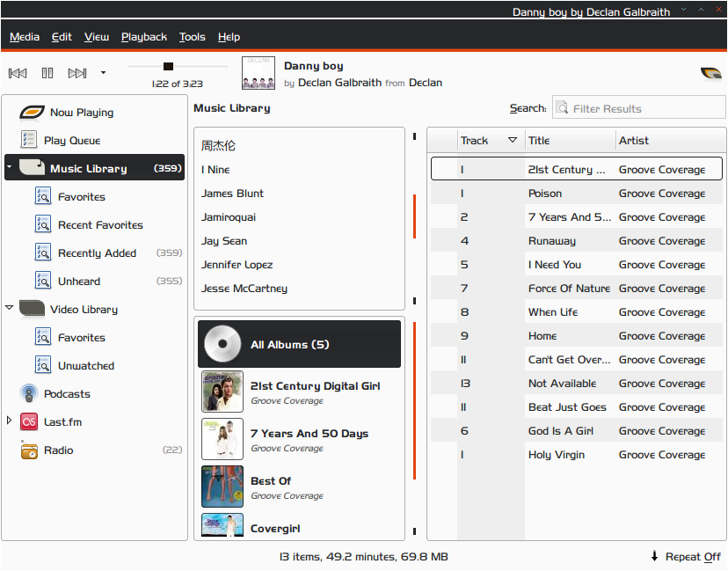This screenshot has width=728, height=571.
Task: Click the Radio icon in sidebar
Action: click(29, 450)
